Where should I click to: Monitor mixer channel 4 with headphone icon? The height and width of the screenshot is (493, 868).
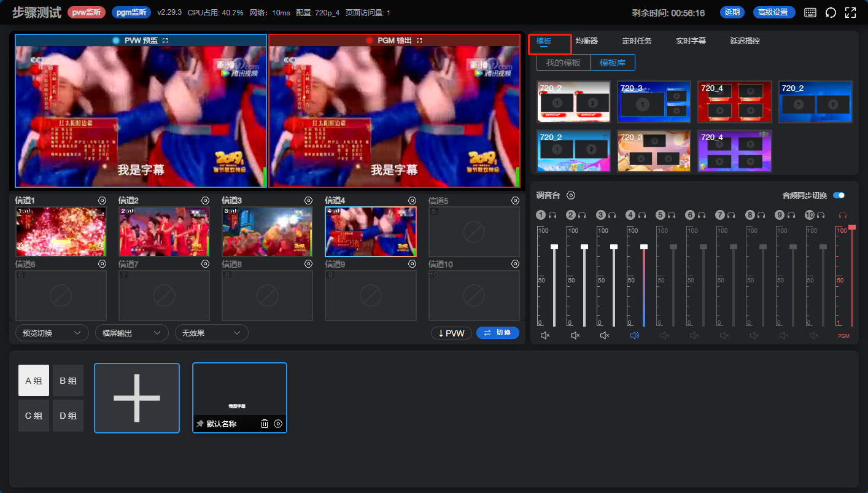click(x=641, y=215)
